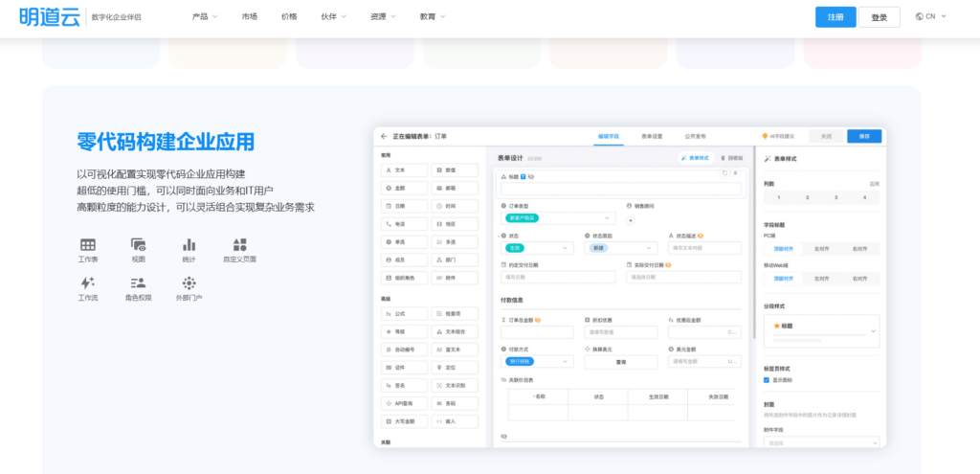The image size is (980, 474).
Task: Click the 工作表 worksheet icon
Action: (x=88, y=244)
